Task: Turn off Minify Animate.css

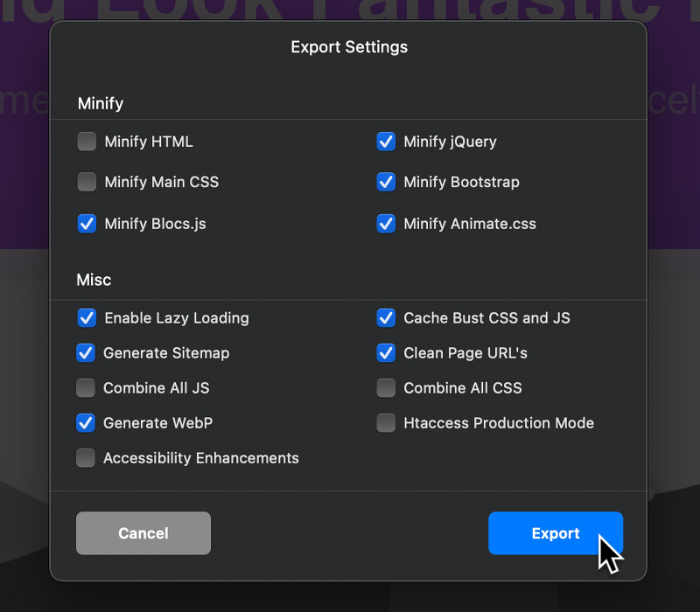Action: 386,224
